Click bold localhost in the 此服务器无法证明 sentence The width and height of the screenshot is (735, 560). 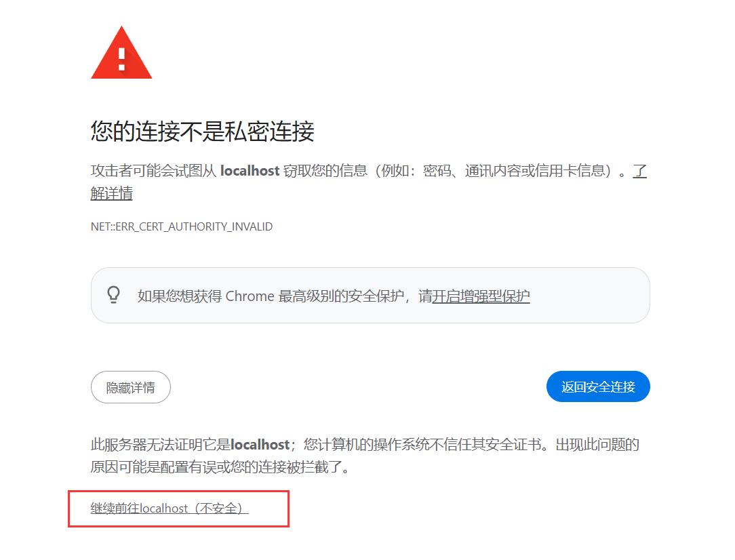(x=260, y=444)
